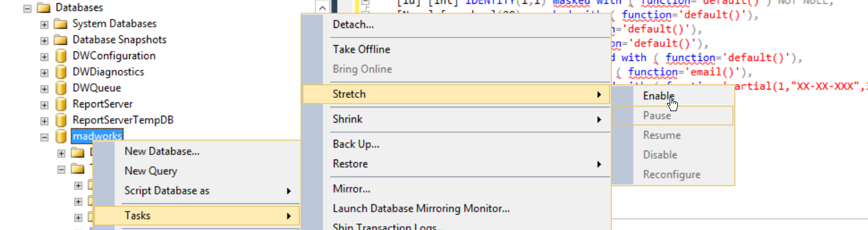Viewport: 868px width, 230px height.
Task: Collapse the Databases root node
Action: [x=27, y=8]
